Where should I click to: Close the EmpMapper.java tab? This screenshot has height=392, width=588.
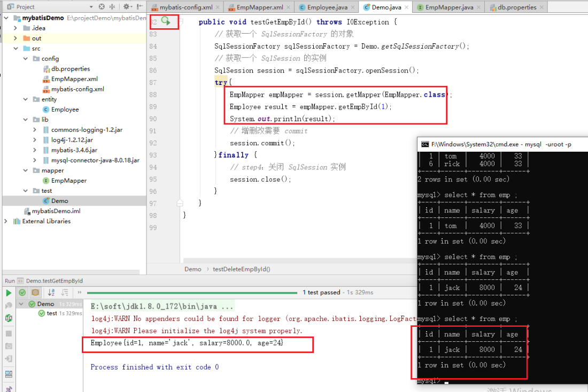(x=478, y=7)
